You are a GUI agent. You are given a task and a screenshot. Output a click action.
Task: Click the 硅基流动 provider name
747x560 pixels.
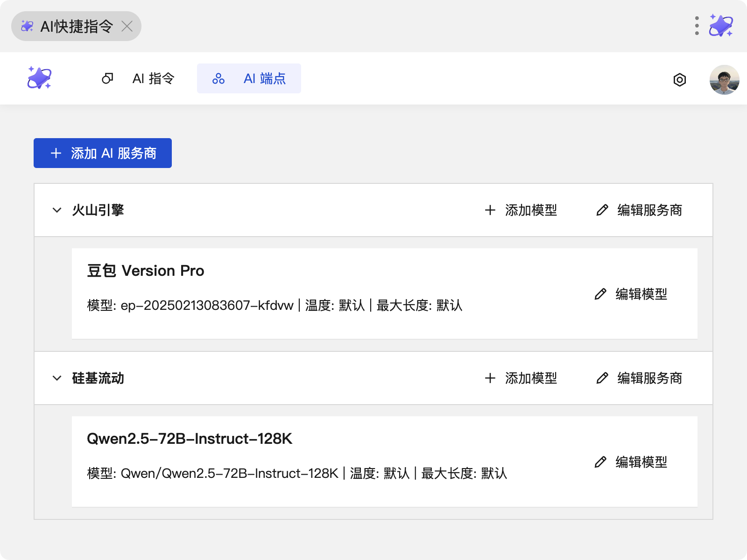(98, 378)
